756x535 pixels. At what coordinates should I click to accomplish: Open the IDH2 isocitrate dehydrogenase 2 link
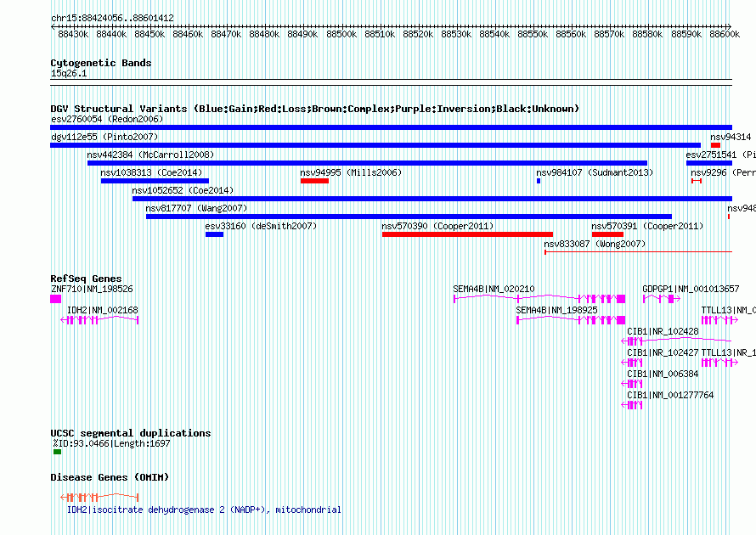point(204,510)
